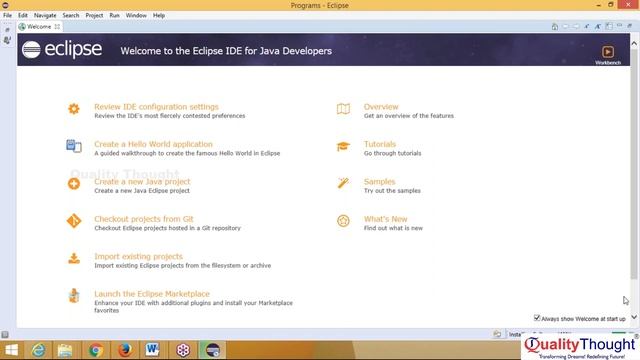Click the Eclipse taskbar button
This screenshot has width=640, height=360.
pos(213,350)
